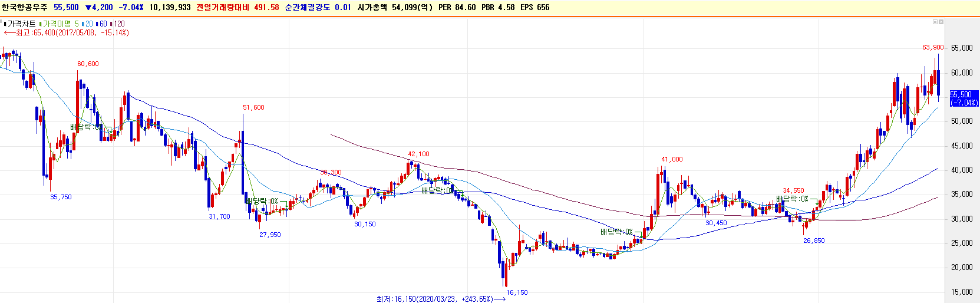
Task: Click the price change ▼4,200 value
Action: coord(99,8)
